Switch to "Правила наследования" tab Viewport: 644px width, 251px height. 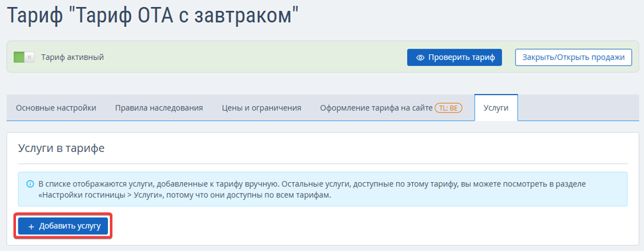point(159,108)
